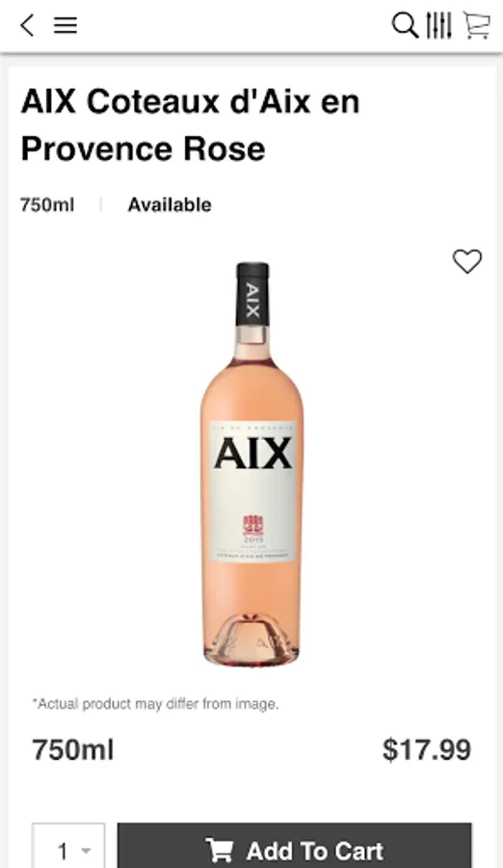View the shopping cart in the header
503x868 pixels.
pyautogui.click(x=476, y=25)
